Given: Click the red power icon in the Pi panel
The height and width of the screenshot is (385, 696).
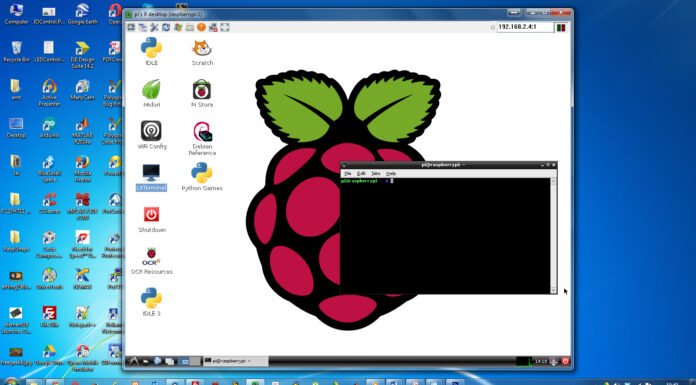Looking at the screenshot, I should [566, 361].
